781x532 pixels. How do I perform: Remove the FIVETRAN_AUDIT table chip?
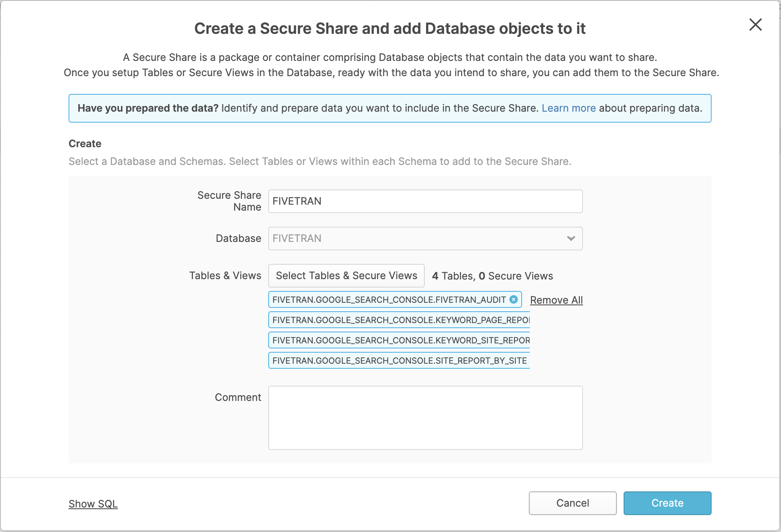point(514,299)
